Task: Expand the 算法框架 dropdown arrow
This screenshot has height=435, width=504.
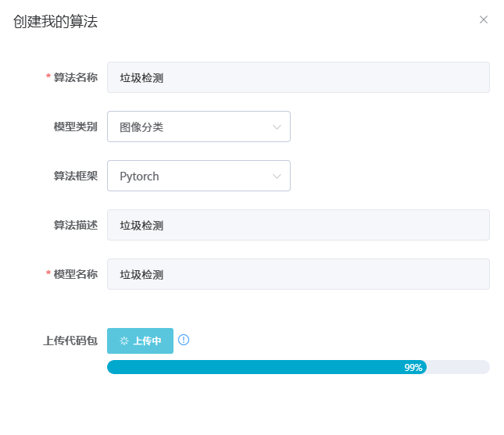Action: [x=277, y=176]
